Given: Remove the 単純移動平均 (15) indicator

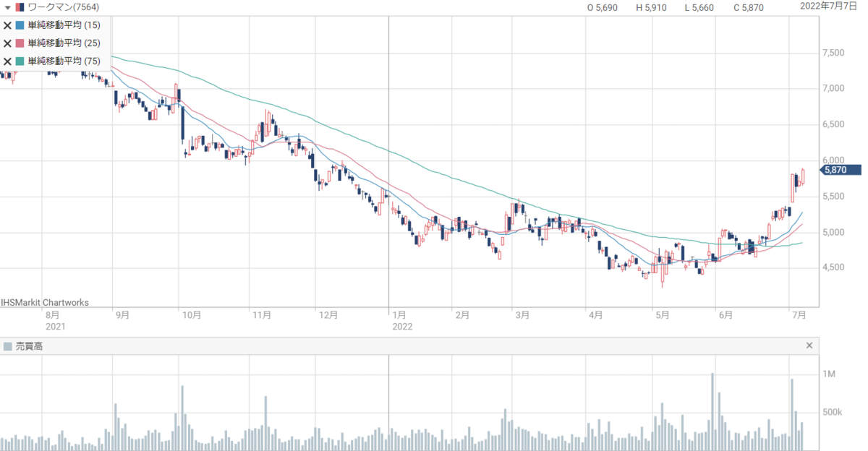Looking at the screenshot, I should click(x=7, y=25).
